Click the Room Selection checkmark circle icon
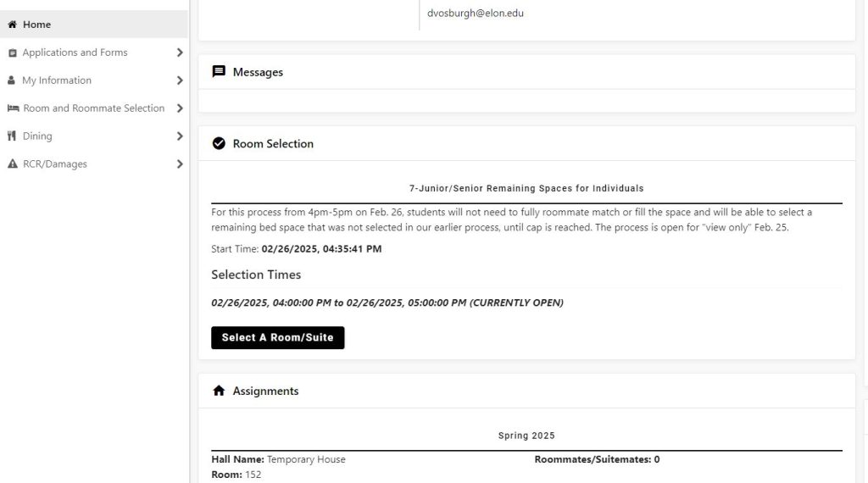Screen dimensions: 868x483 219,144
